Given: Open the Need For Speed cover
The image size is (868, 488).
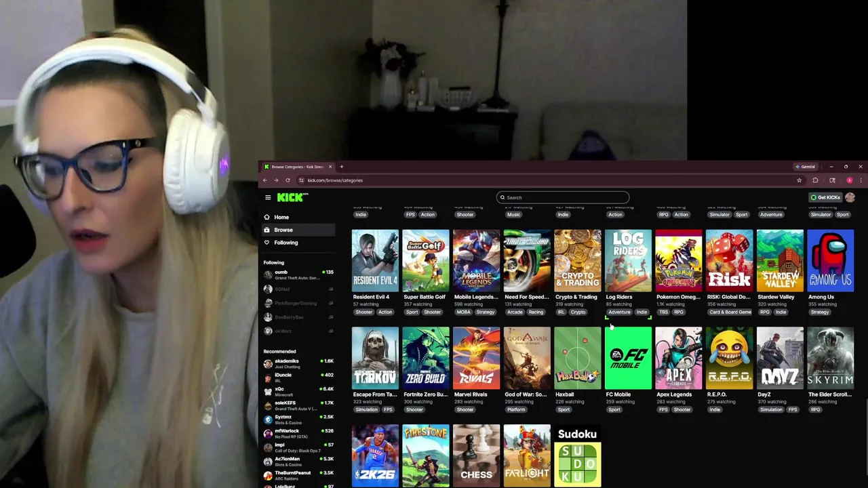Looking at the screenshot, I should (x=527, y=261).
